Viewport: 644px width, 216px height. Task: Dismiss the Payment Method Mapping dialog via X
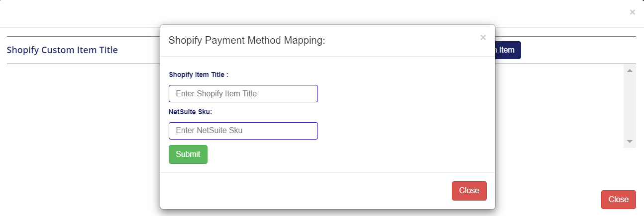tap(483, 38)
